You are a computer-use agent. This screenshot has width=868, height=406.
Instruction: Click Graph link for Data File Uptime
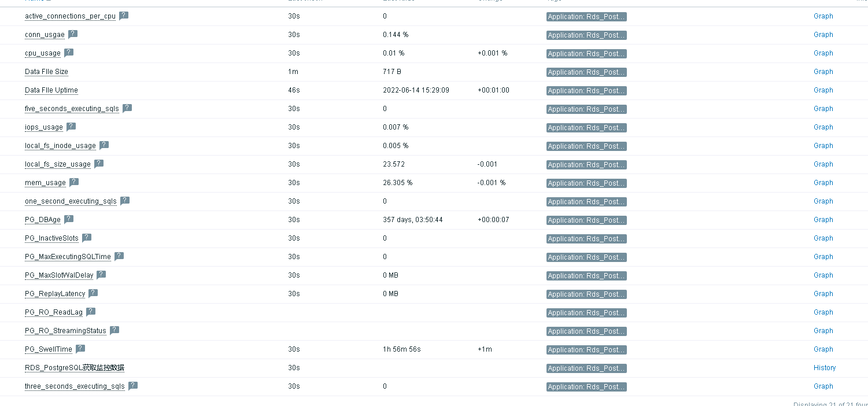coord(823,90)
